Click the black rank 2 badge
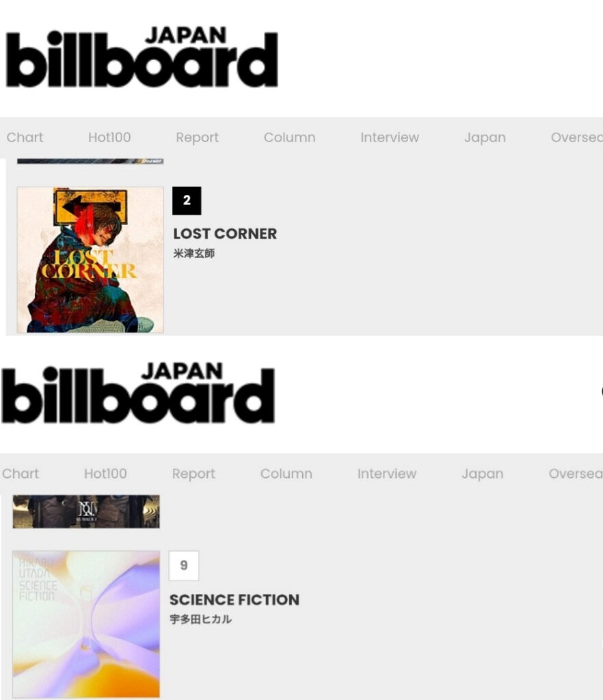Screen dimensions: 603x700 click(187, 201)
